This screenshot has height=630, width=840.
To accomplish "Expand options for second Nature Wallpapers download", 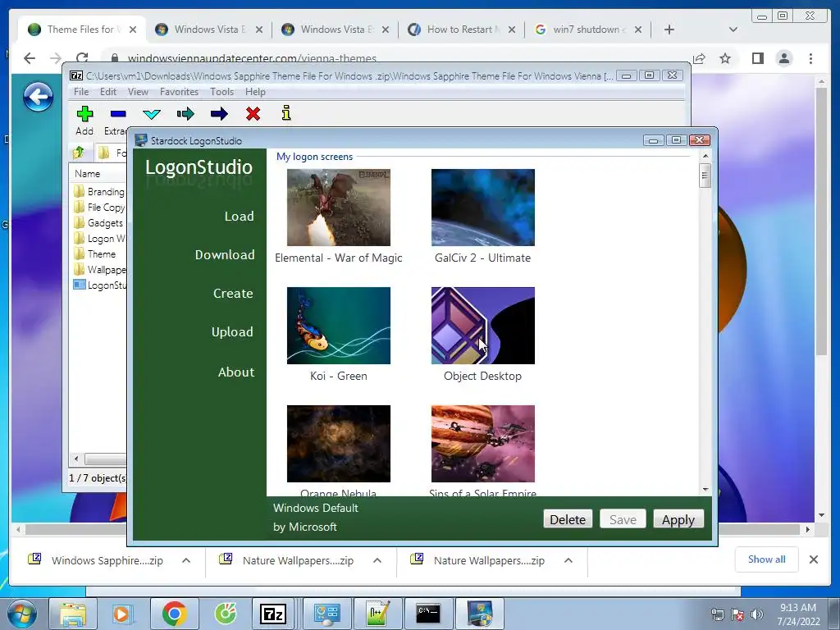I will pyautogui.click(x=568, y=560).
